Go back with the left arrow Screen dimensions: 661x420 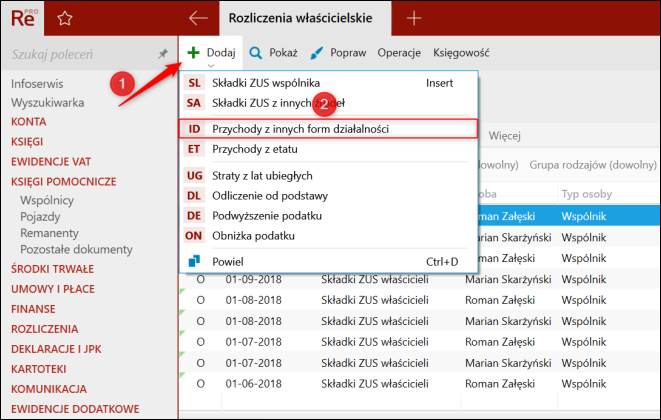click(198, 18)
